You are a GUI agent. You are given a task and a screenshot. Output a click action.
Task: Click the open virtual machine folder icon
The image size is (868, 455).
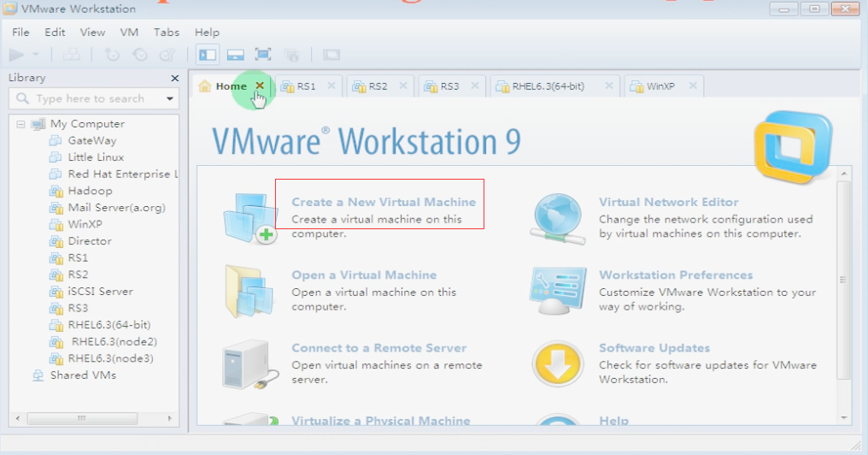250,291
